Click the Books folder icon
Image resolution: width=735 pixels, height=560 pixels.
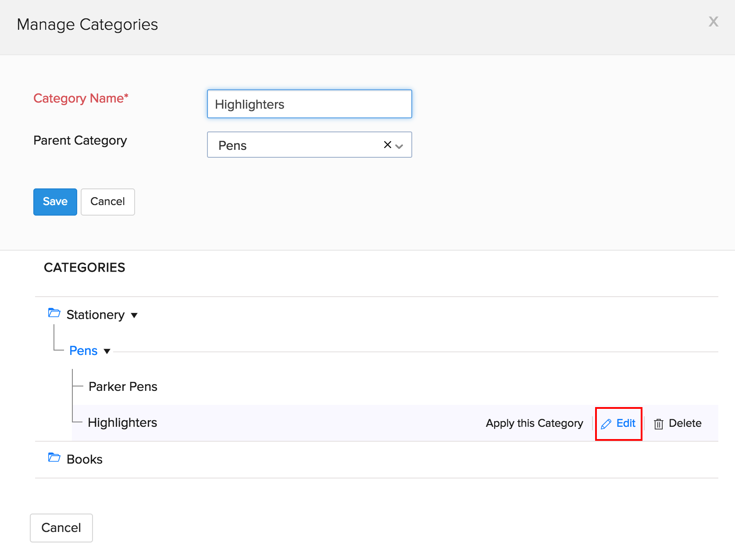pyautogui.click(x=54, y=457)
